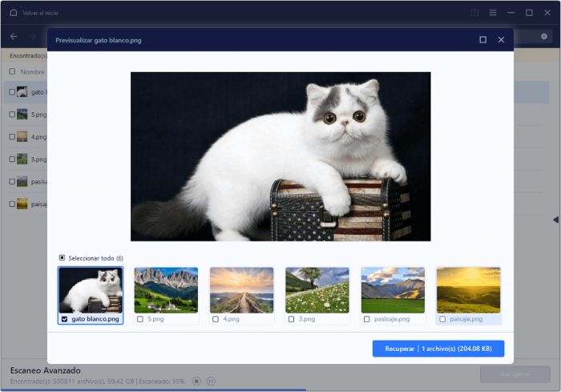Clear the search box with round X icon
The height and width of the screenshot is (392, 561).
coord(544,37)
